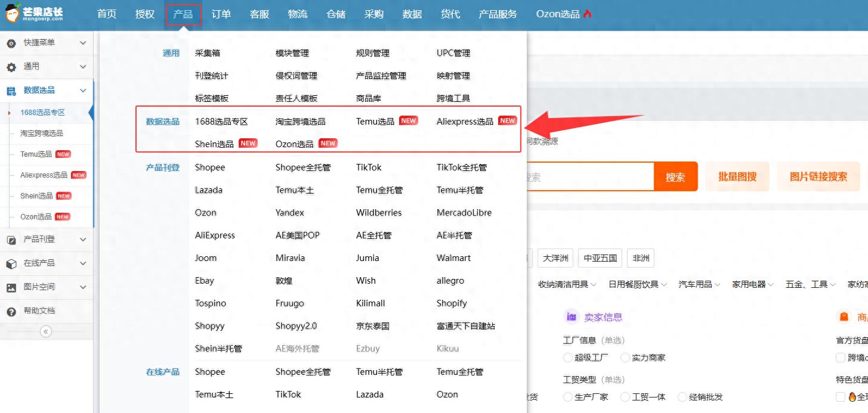Collapse the 数据选品 sidebar section
868x413 pixels.
point(83,91)
